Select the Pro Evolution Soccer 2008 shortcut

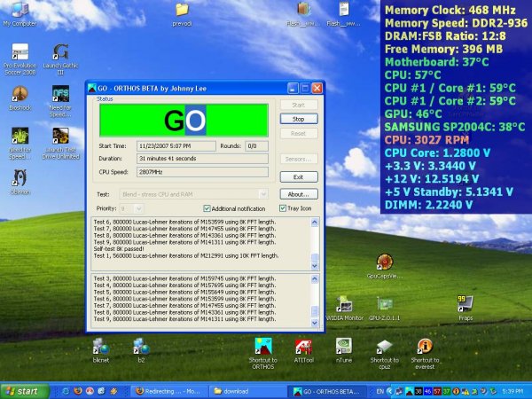[20, 59]
